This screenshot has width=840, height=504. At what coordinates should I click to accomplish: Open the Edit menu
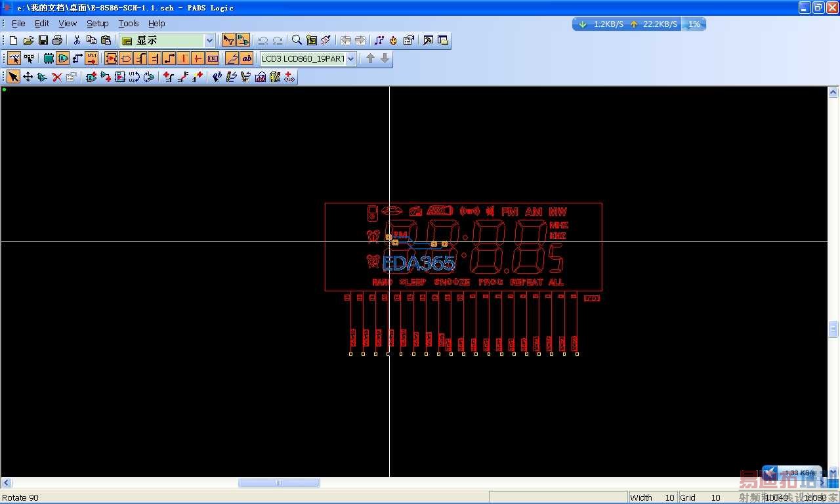click(42, 23)
